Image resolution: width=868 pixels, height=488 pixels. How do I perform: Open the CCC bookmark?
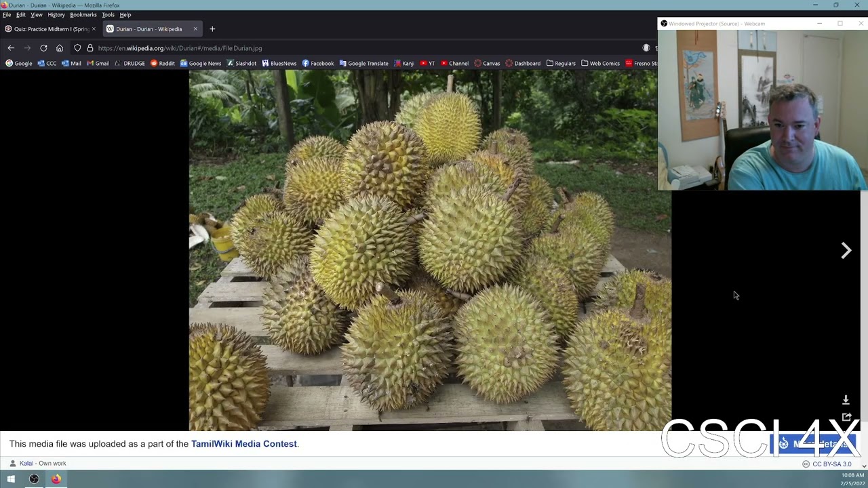point(47,64)
